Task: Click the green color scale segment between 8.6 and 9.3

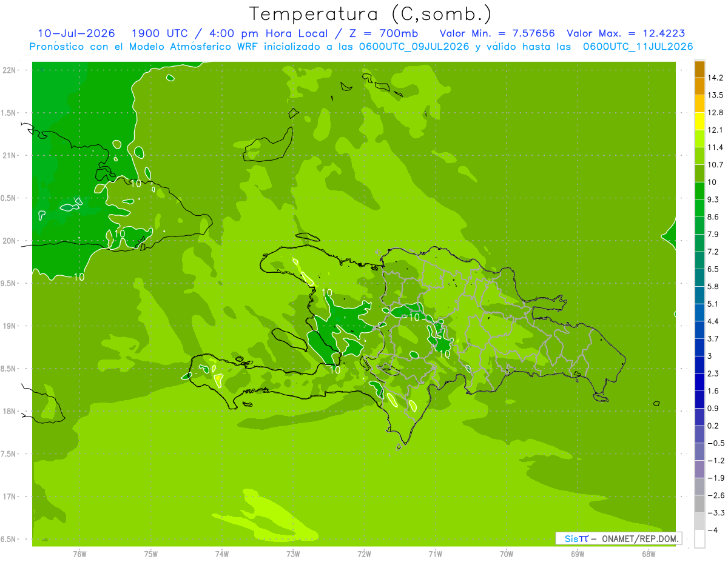Action: (699, 209)
